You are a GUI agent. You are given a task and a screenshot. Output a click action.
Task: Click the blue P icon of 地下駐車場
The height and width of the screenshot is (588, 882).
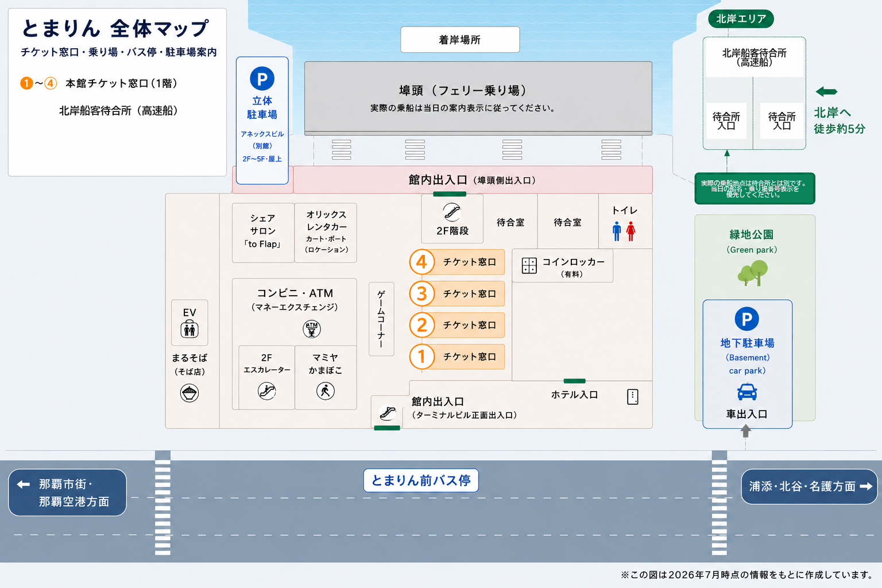(x=746, y=319)
